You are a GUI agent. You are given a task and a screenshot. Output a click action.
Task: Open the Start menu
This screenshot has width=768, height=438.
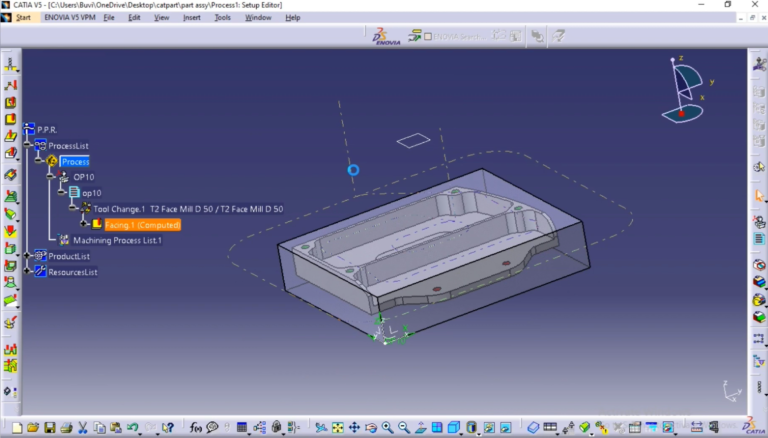[x=23, y=17]
